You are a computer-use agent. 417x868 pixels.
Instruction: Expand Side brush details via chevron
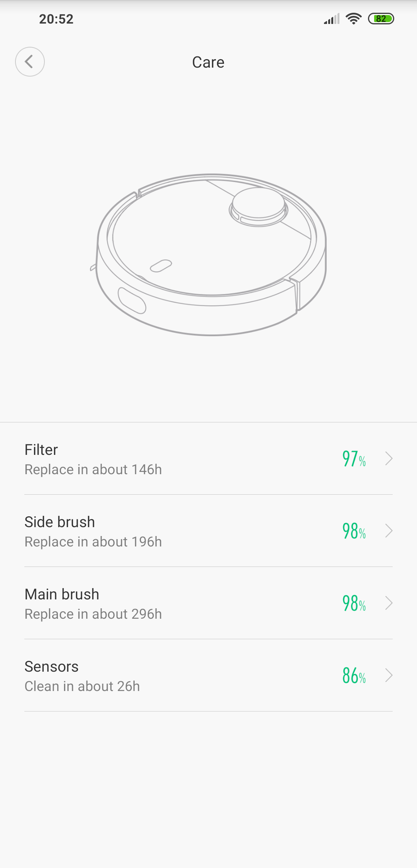point(389,531)
